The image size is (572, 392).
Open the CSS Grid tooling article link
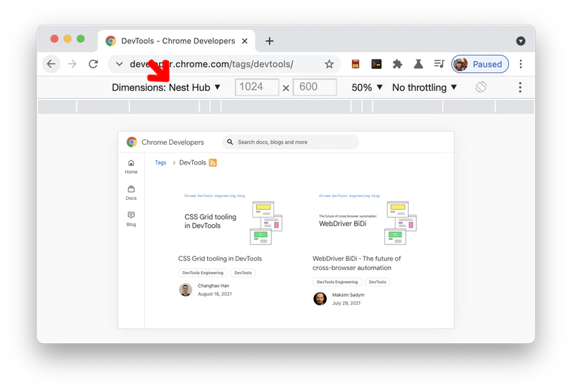coord(220,259)
